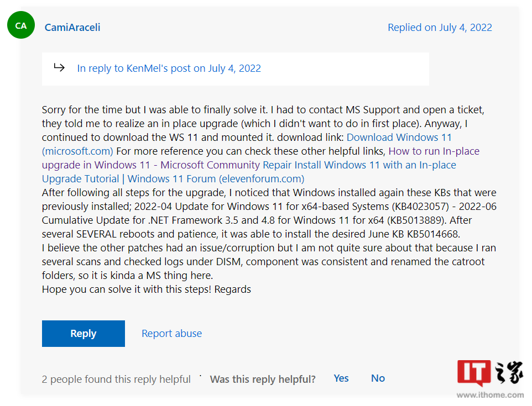Open the "In reply to KenMel's post" link
532x406 pixels.
[169, 68]
